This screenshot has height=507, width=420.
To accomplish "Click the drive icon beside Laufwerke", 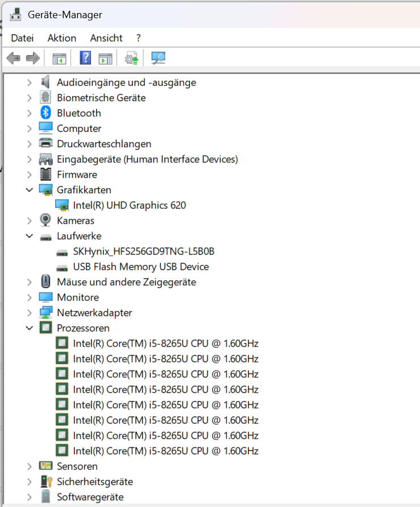I will tap(45, 238).
